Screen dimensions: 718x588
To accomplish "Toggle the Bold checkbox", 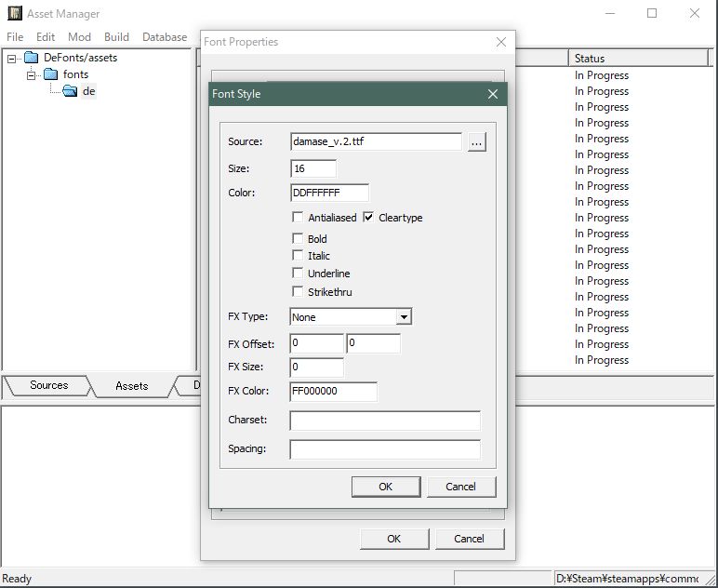I will [298, 238].
